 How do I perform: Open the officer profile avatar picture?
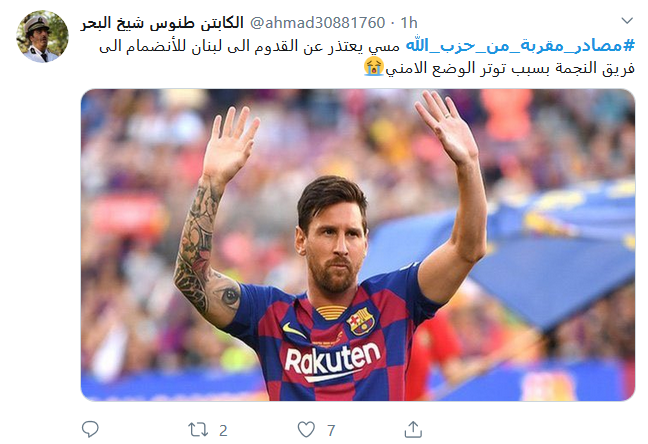(42, 36)
